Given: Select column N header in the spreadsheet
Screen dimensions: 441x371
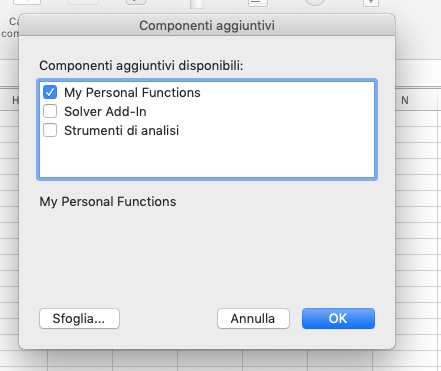Looking at the screenshot, I should [405, 100].
